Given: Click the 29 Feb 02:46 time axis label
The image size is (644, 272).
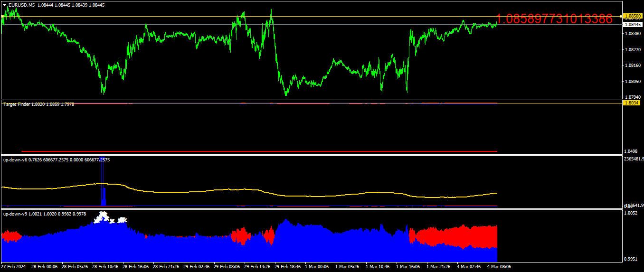Looking at the screenshot, I should pos(196,267).
